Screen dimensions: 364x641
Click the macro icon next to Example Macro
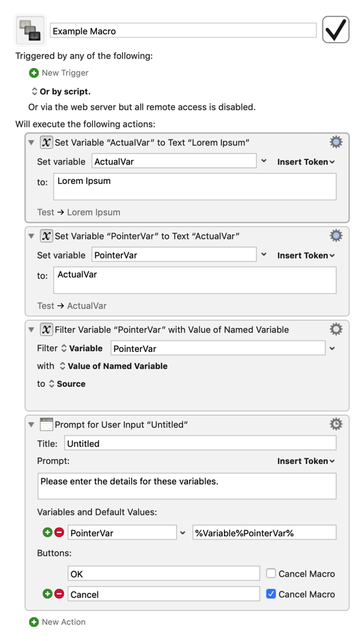pos(30,30)
